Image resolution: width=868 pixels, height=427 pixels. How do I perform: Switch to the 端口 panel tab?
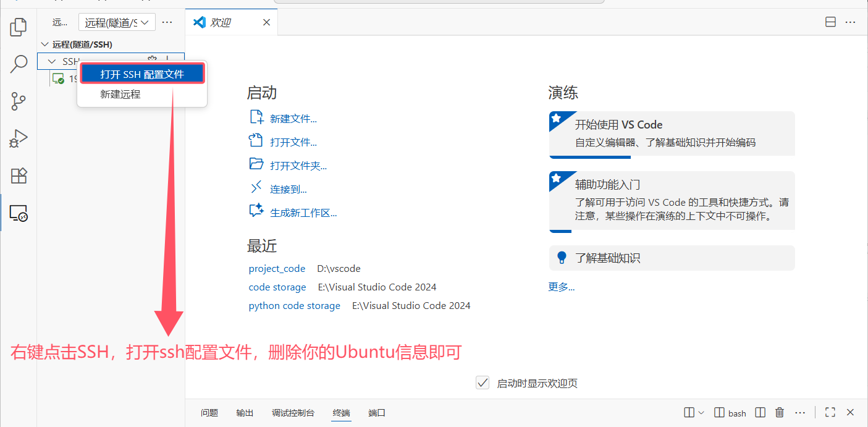(x=376, y=412)
